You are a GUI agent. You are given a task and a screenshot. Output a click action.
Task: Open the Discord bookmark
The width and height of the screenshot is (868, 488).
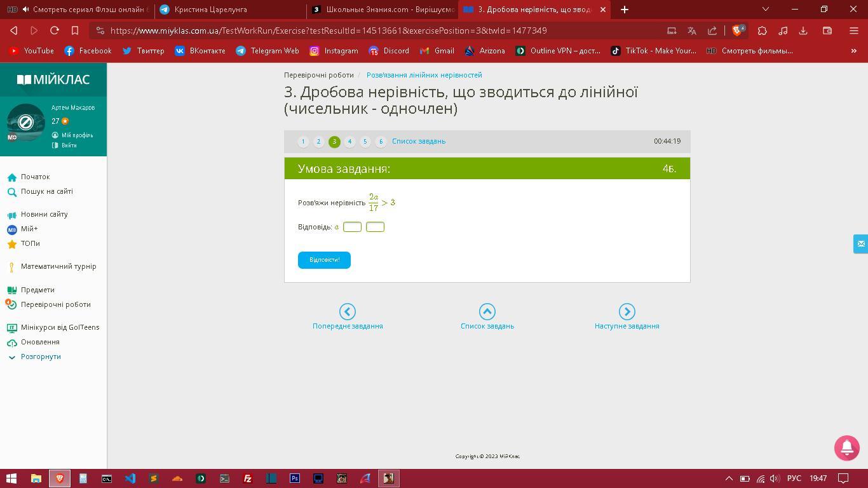(x=389, y=51)
